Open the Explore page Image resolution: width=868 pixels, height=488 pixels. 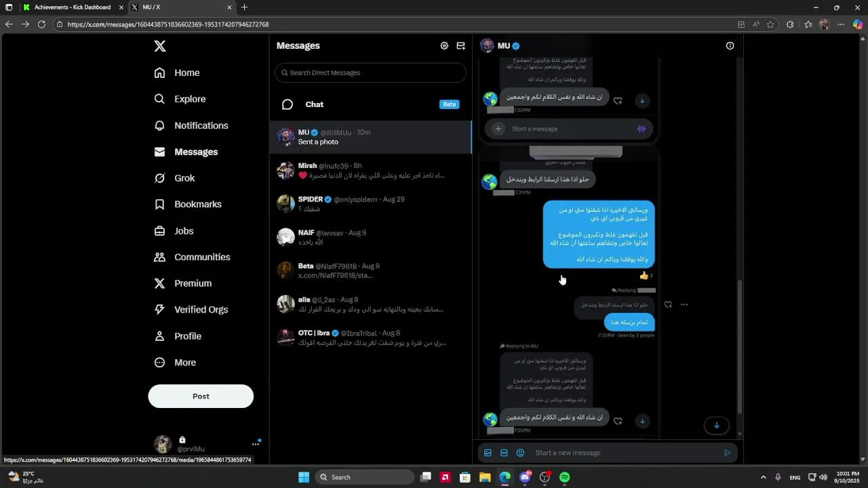point(180,99)
